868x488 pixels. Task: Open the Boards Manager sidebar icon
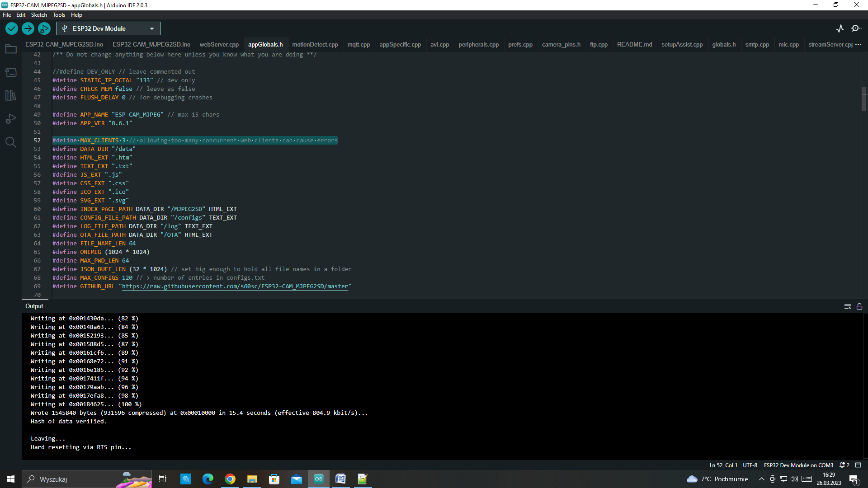pos(11,72)
